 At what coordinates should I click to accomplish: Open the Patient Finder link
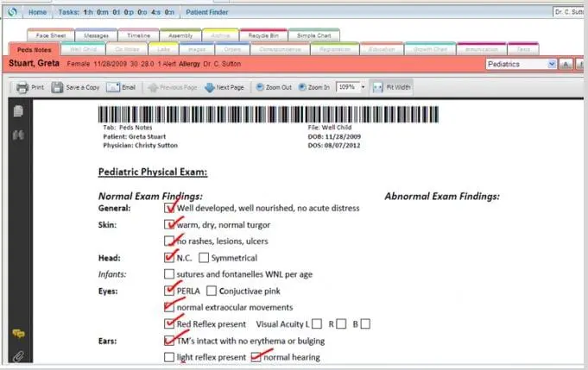pos(207,12)
